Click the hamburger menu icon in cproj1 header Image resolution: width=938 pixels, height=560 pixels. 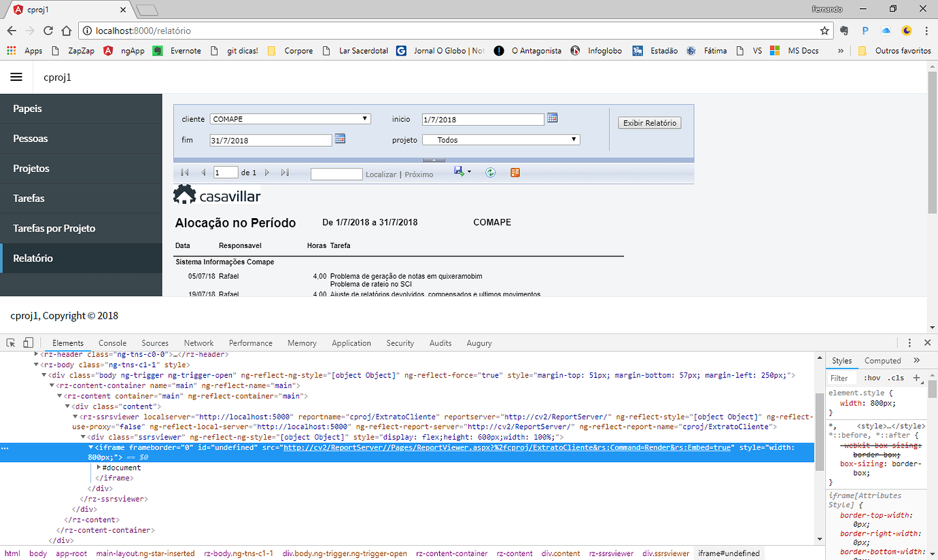click(16, 77)
